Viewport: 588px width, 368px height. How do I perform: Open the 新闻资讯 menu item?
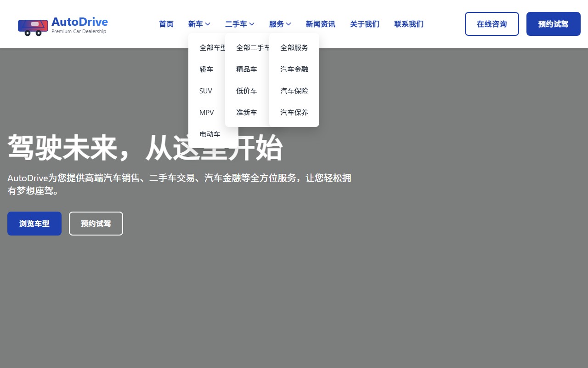coord(320,24)
